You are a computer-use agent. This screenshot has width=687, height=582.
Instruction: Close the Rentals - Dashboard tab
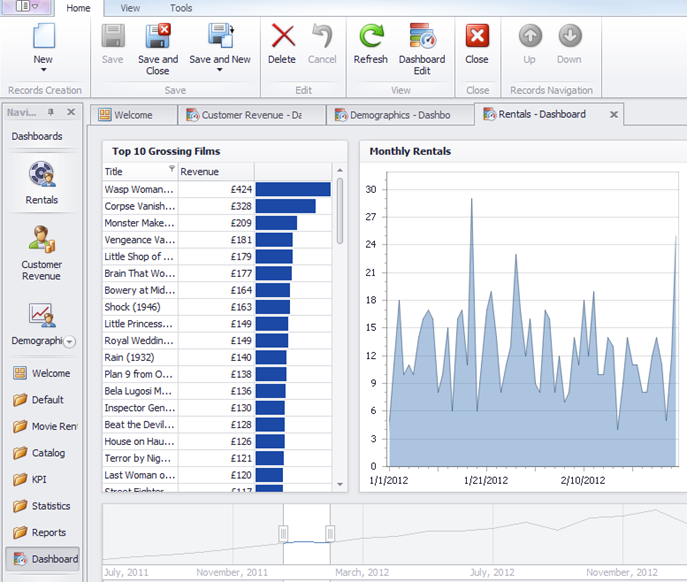coord(613,114)
